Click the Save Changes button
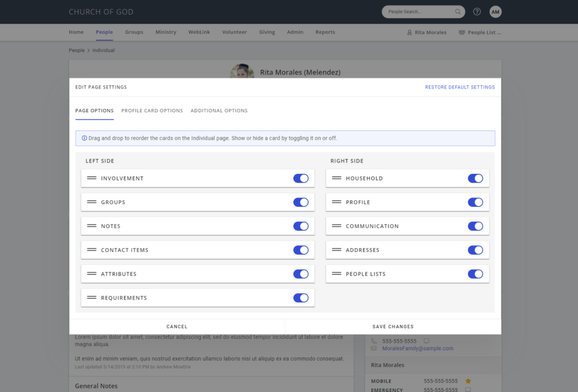The height and width of the screenshot is (392, 578). (x=393, y=327)
